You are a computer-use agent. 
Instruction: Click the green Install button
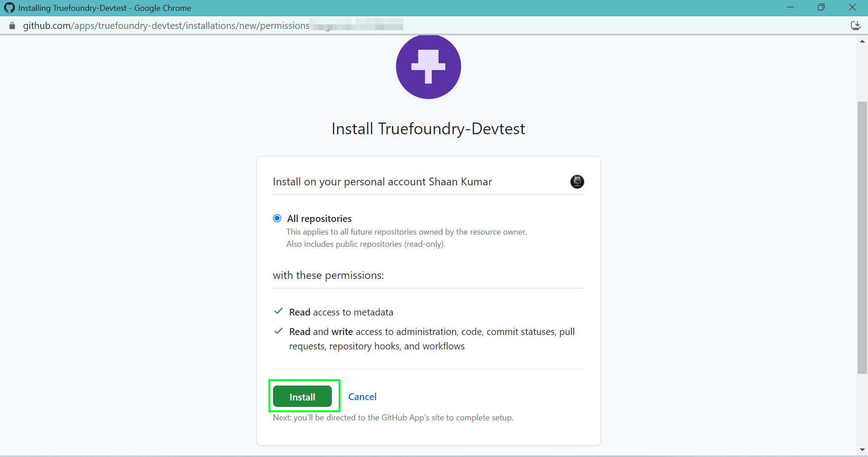(302, 397)
